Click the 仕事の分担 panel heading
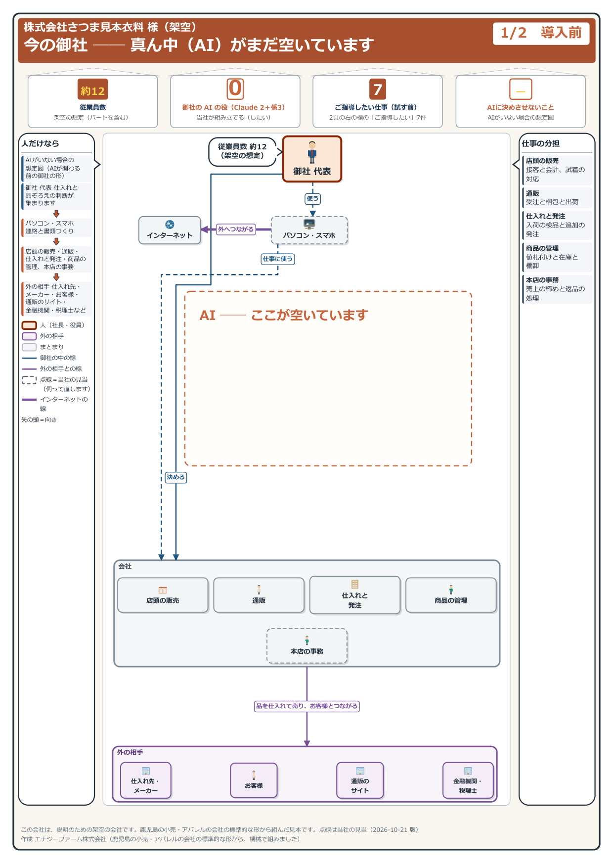 click(x=541, y=143)
